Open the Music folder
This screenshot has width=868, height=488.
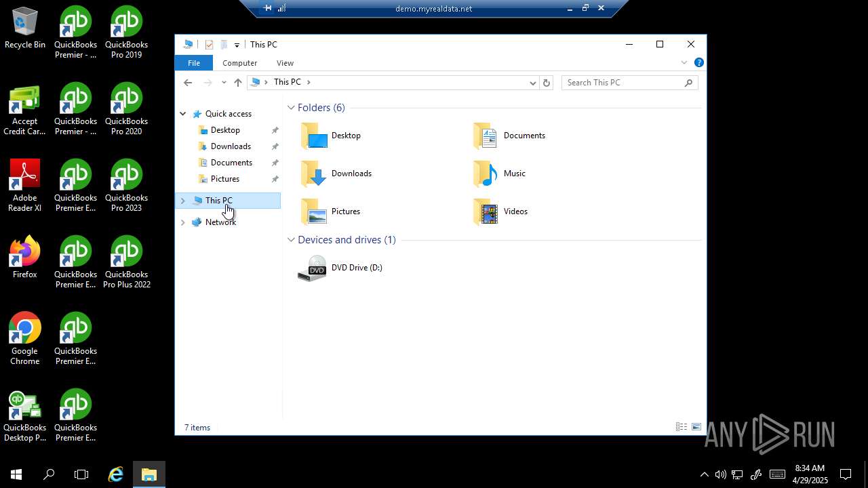point(500,174)
